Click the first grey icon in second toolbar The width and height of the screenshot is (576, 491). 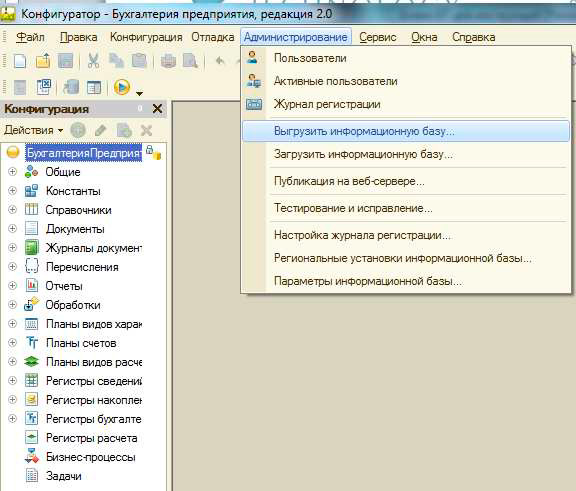(19, 87)
